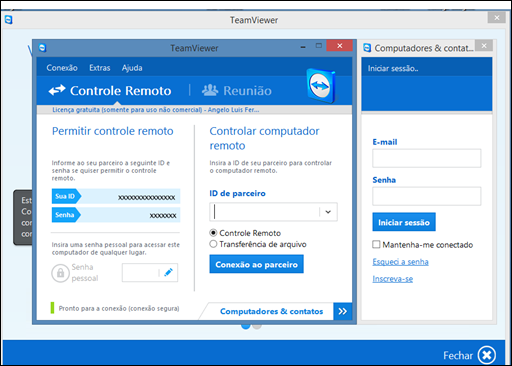This screenshot has width=512, height=366.
Task: Enable the Mantenha-me conectado checkbox
Action: coord(376,244)
